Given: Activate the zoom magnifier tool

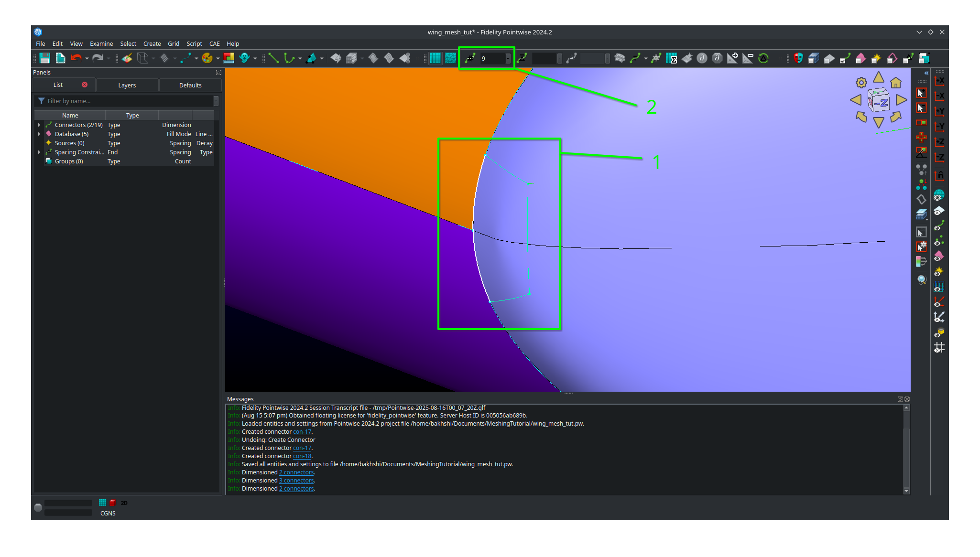Looking at the screenshot, I should tap(922, 280).
